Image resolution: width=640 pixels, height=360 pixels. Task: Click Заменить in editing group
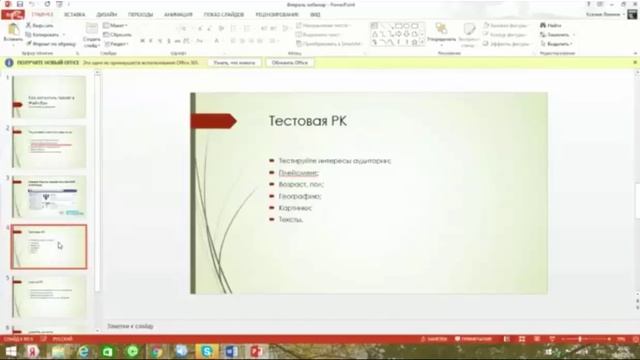[555, 35]
